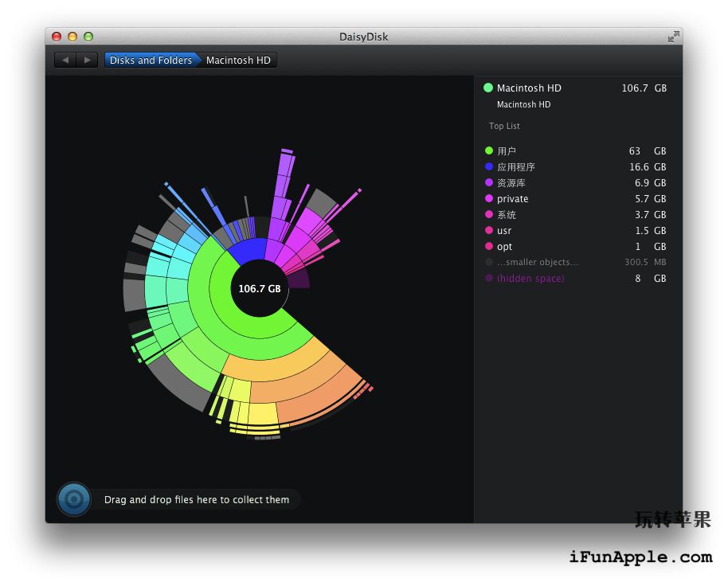Select the opt folder row

click(x=575, y=246)
